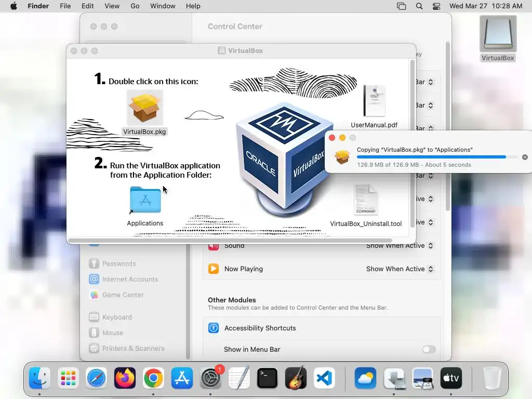Open Terminal from the Dock
Screen dimensions: 532x399
point(268,378)
